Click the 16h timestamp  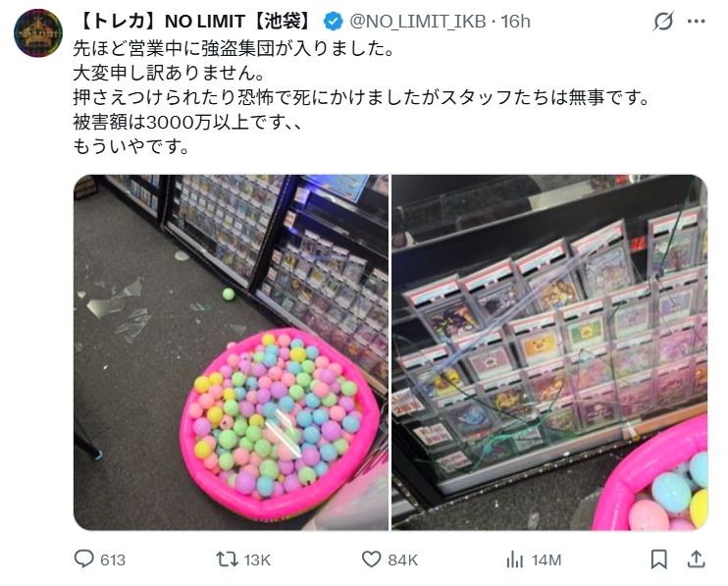tap(515, 22)
